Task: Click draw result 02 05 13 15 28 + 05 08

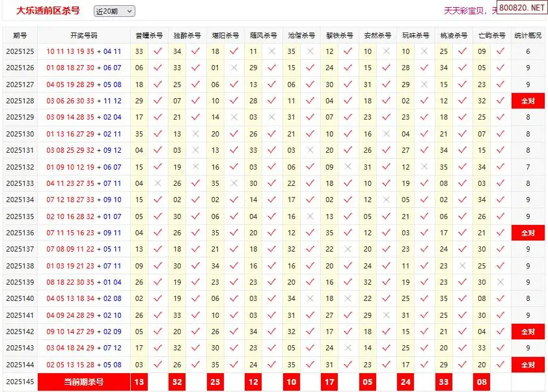Action: [84, 365]
